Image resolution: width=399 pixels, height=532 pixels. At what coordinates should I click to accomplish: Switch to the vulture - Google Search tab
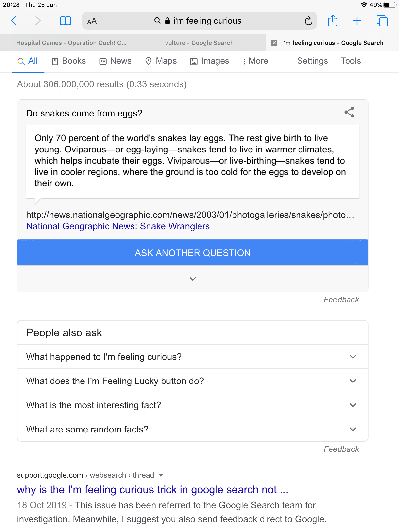(x=199, y=43)
